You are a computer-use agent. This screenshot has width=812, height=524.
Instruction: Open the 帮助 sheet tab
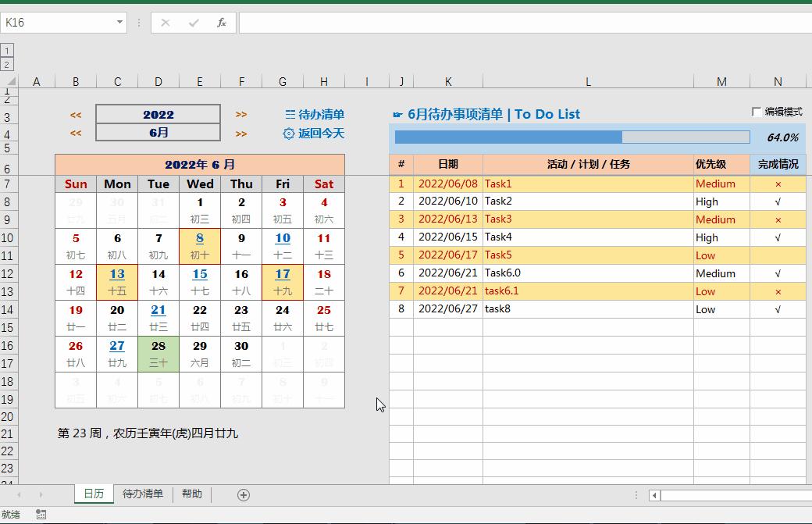click(x=192, y=494)
